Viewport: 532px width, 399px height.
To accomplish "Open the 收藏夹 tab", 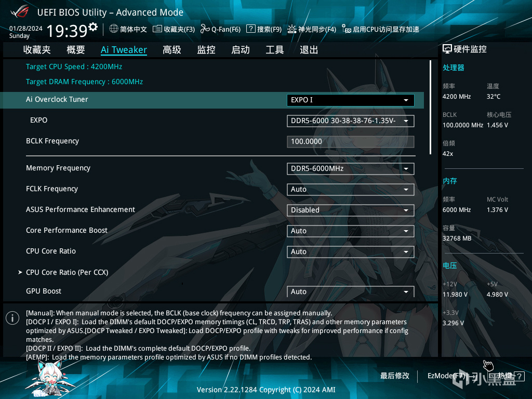I will pos(37,50).
